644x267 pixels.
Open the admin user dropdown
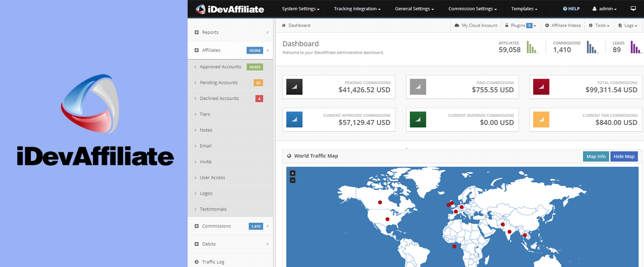coord(605,9)
